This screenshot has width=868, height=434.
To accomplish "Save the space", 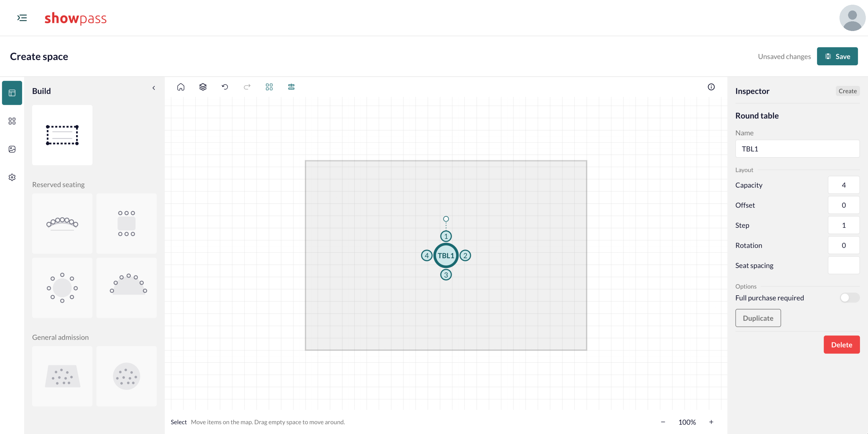I will pyautogui.click(x=837, y=56).
